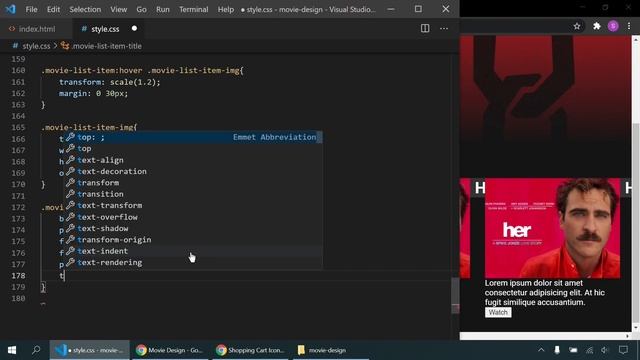The image size is (640, 360).
Task: Open the Windows notification center
Action: coord(623,350)
